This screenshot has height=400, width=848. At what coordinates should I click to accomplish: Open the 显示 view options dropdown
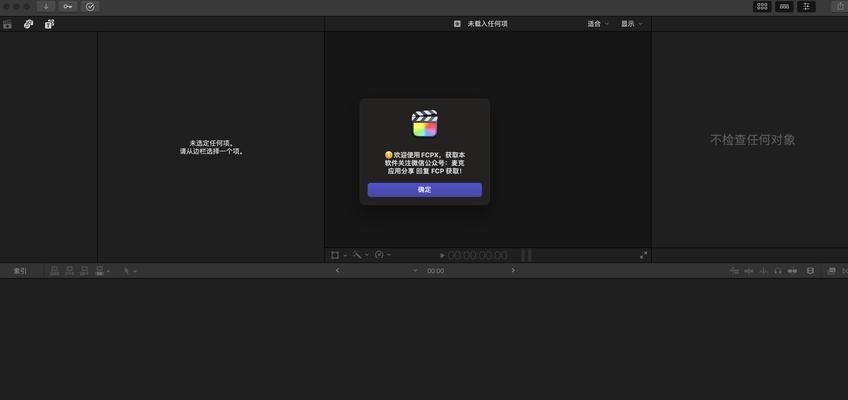[x=631, y=24]
